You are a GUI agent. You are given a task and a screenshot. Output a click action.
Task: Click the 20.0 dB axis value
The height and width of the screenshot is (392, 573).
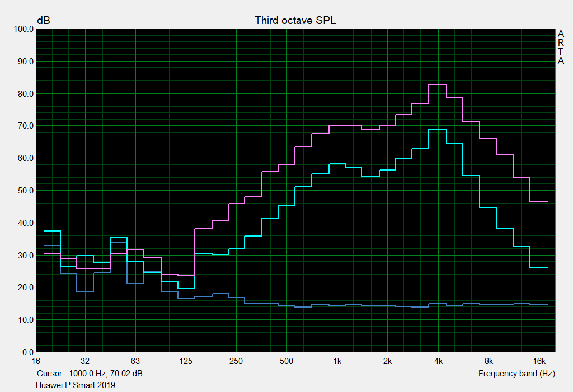tap(26, 287)
